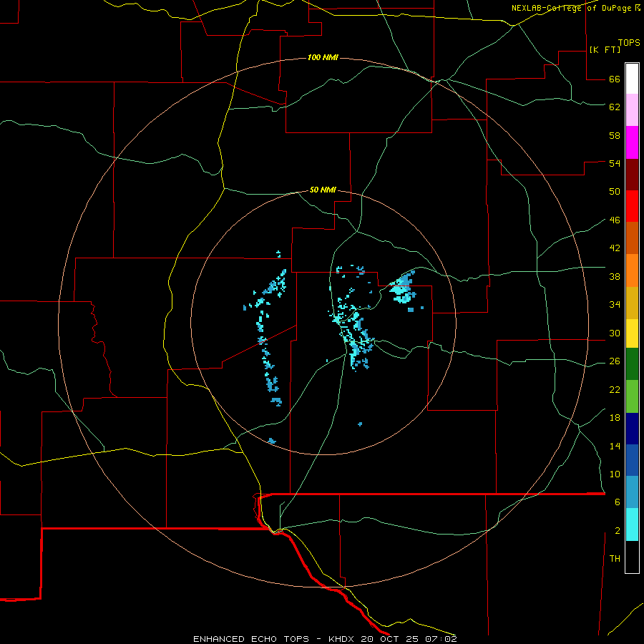This screenshot has width=644, height=644.
Task: Click the medium blue legend swatch near 10
Action: pyautogui.click(x=632, y=460)
